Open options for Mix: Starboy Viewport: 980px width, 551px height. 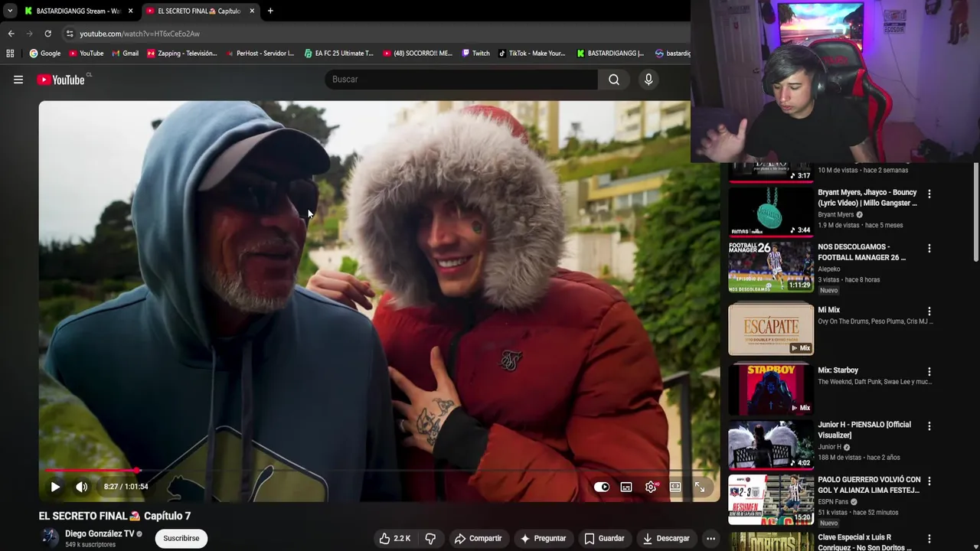[929, 372]
